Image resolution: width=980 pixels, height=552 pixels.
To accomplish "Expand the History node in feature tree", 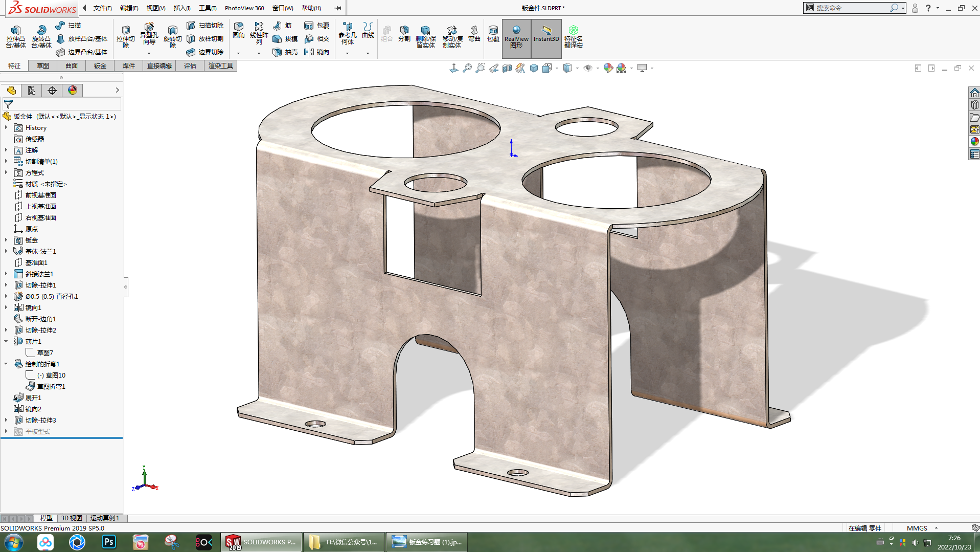I will [6, 127].
